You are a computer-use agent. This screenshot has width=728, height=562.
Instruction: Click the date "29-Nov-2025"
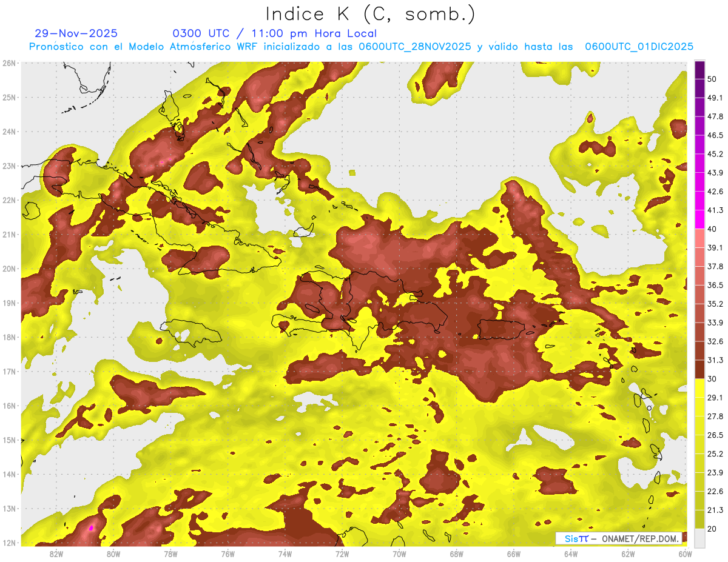coord(76,33)
